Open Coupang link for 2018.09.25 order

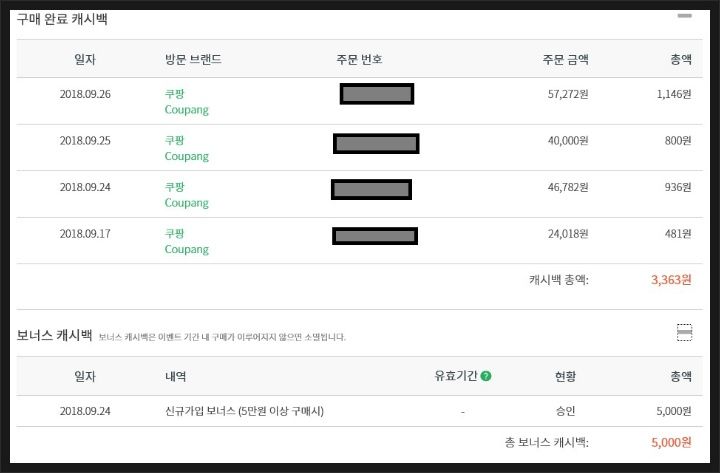186,156
